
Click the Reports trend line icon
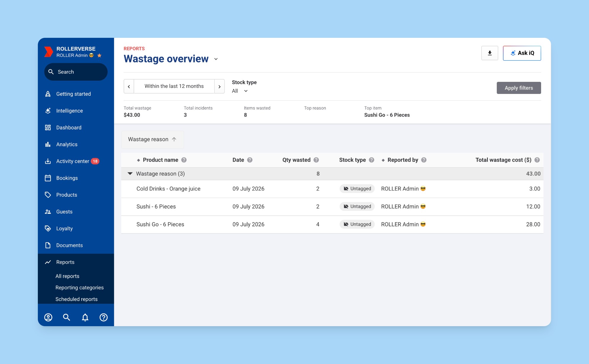[48, 262]
